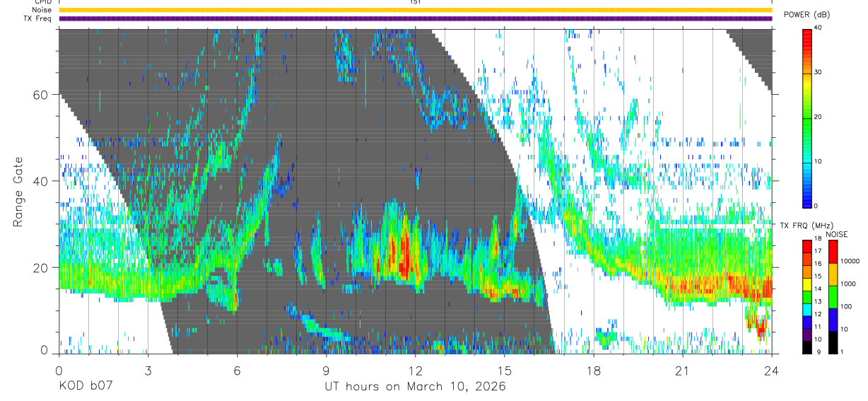868x401 pixels.
Task: Click the 6 tick label on the UT hours axis
Action: [x=237, y=370]
